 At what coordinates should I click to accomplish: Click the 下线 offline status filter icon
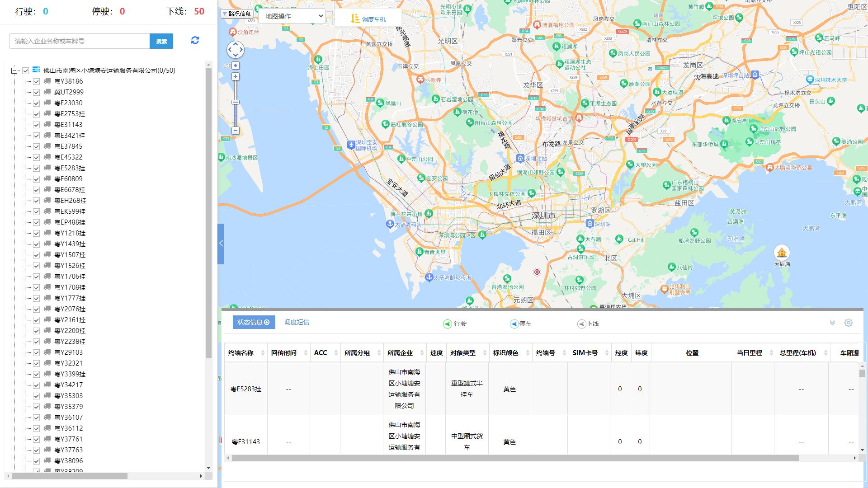click(x=581, y=324)
